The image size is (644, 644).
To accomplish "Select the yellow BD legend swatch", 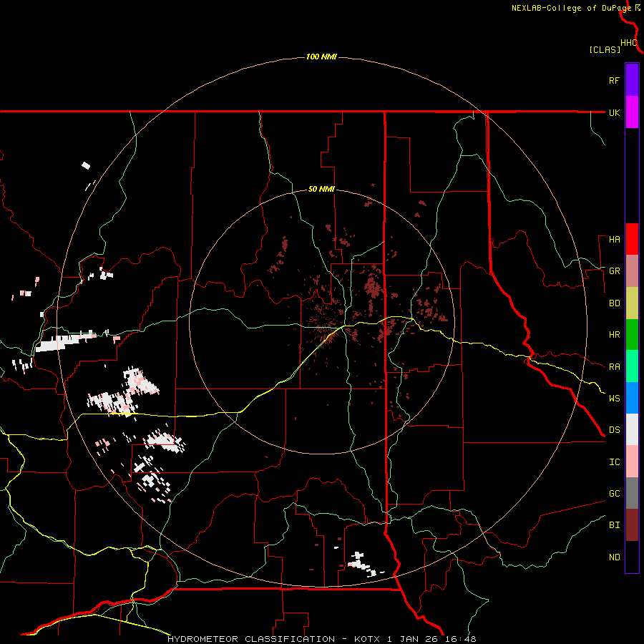I will pyautogui.click(x=632, y=303).
